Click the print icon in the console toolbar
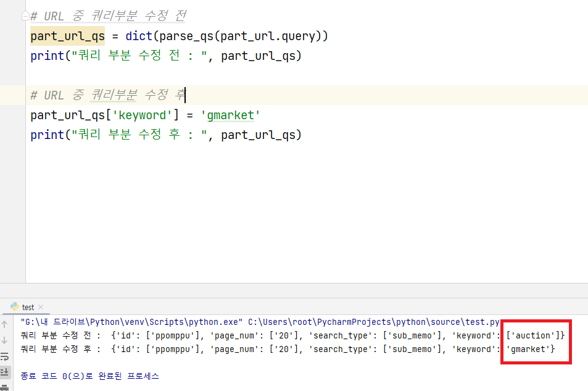Screen dimensions: 588x391 click(x=4, y=387)
